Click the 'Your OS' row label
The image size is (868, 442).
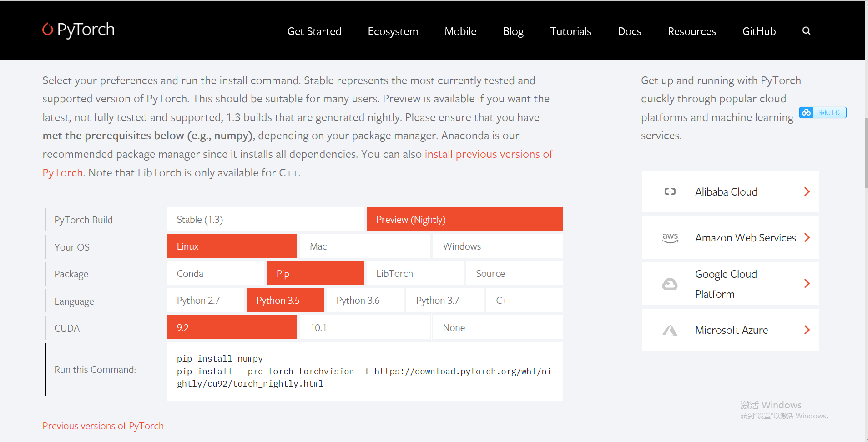pos(72,247)
